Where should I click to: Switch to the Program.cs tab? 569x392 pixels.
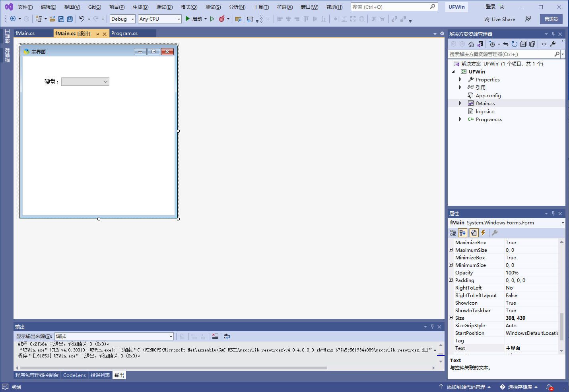coord(124,33)
